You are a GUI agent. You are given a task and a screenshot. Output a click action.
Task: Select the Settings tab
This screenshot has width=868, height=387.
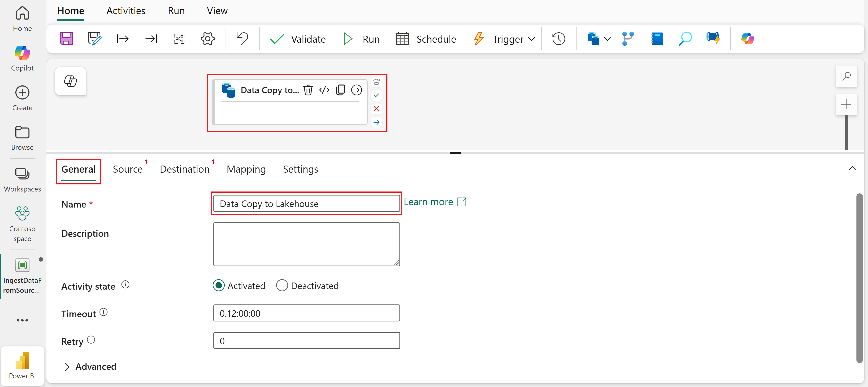tap(300, 169)
